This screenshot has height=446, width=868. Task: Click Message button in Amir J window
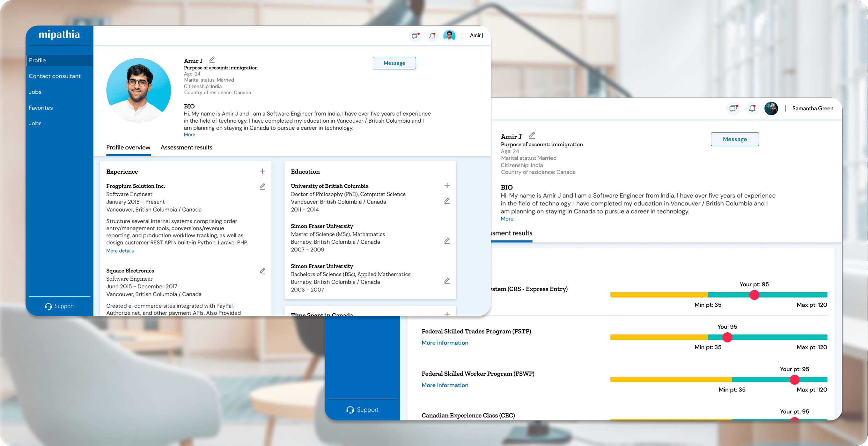pyautogui.click(x=394, y=63)
